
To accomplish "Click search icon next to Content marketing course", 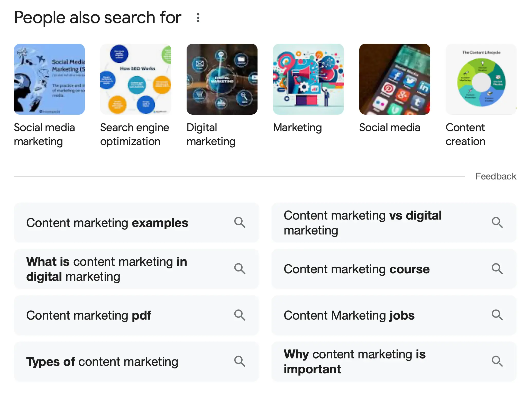I will click(x=497, y=269).
